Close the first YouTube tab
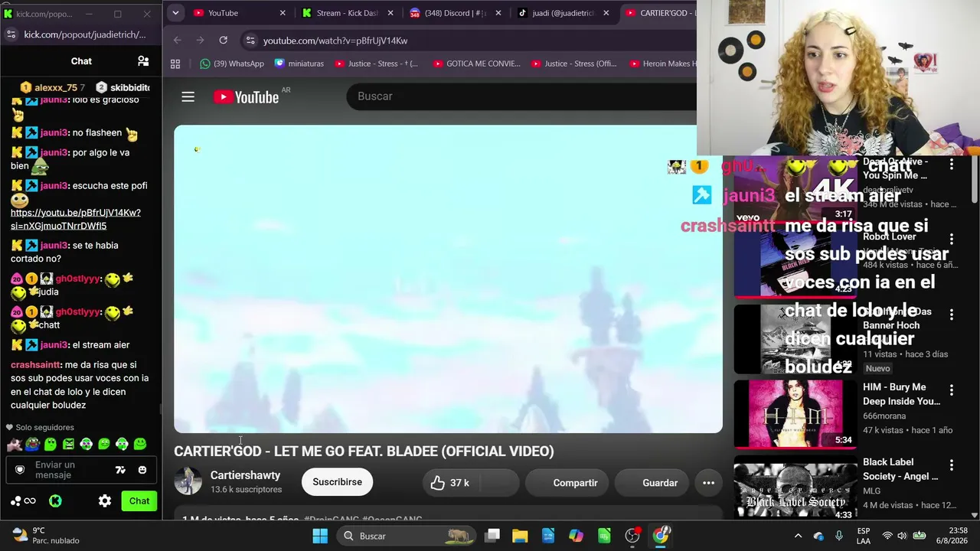Viewport: 980px width, 551px height. tap(282, 13)
